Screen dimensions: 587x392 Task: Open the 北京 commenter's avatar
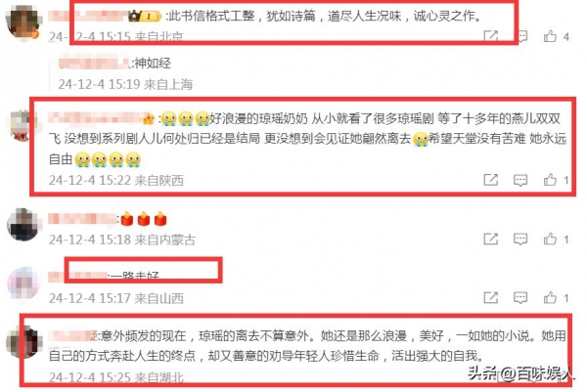(23, 22)
